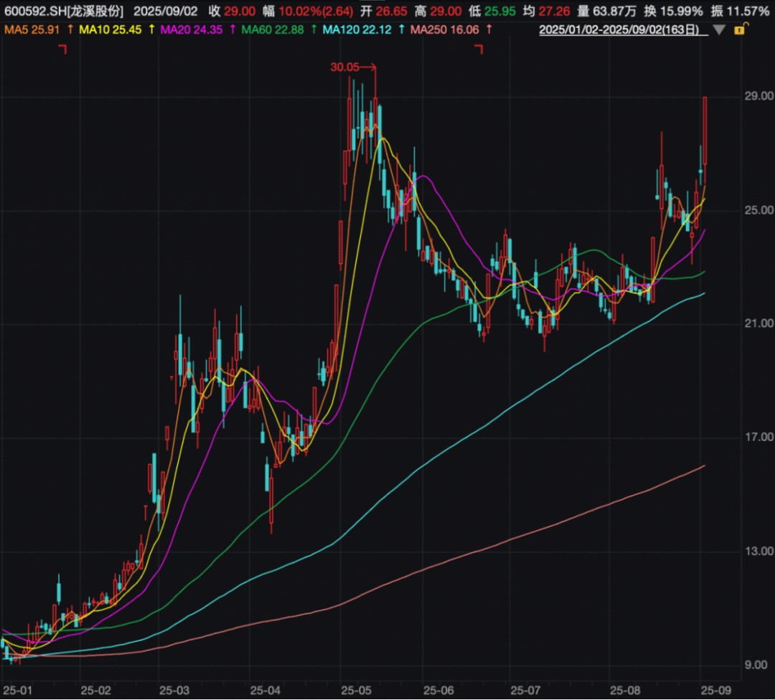Toggle the MA10 moving average label

pyautogui.click(x=109, y=29)
